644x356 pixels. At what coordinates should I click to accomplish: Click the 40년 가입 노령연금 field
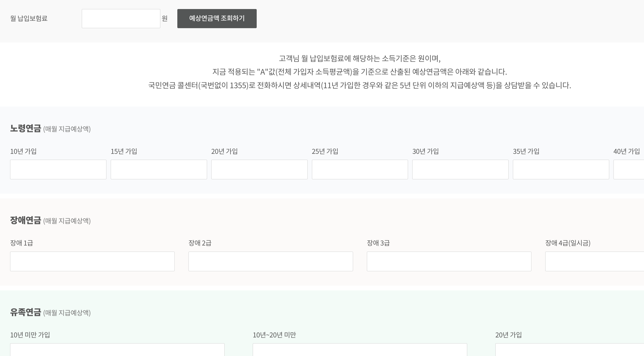pos(629,169)
